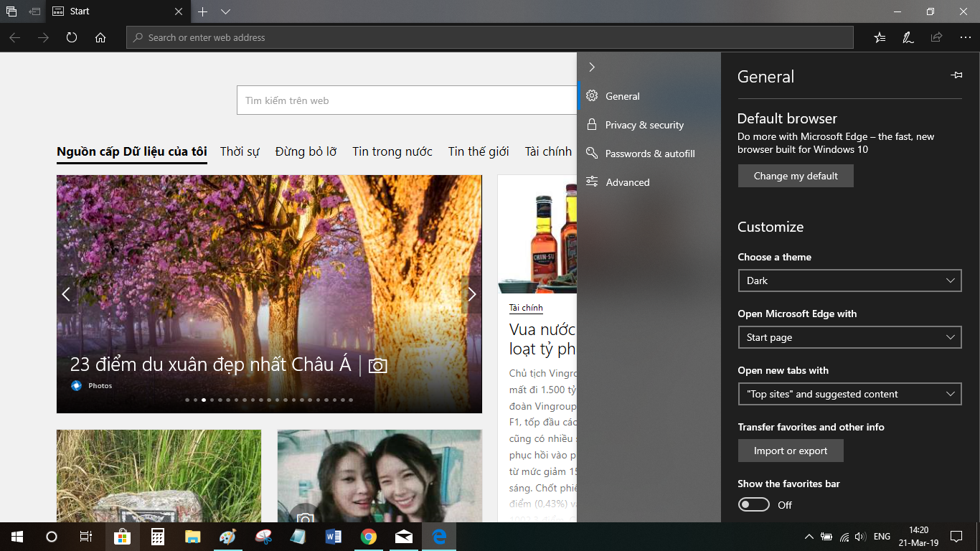Pin the settings pane with the pin icon

[x=956, y=75]
